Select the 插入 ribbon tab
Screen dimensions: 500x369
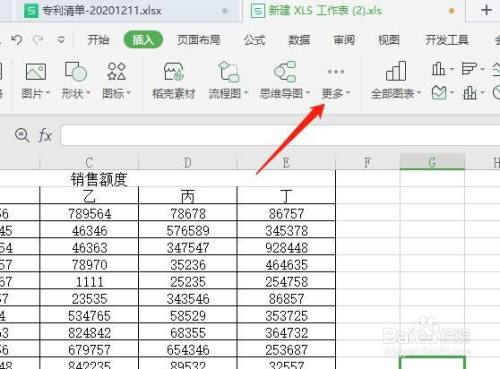click(x=143, y=40)
